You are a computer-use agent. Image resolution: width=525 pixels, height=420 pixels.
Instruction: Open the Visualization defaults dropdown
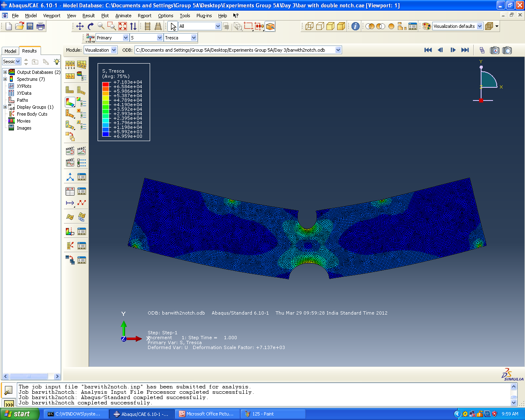coord(480,26)
